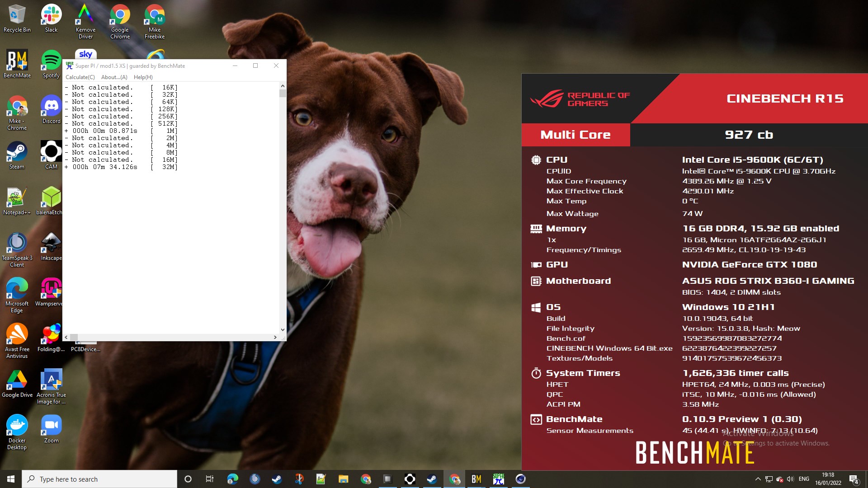Open the Help(H) menu in Super PI
868x488 pixels.
(143, 77)
